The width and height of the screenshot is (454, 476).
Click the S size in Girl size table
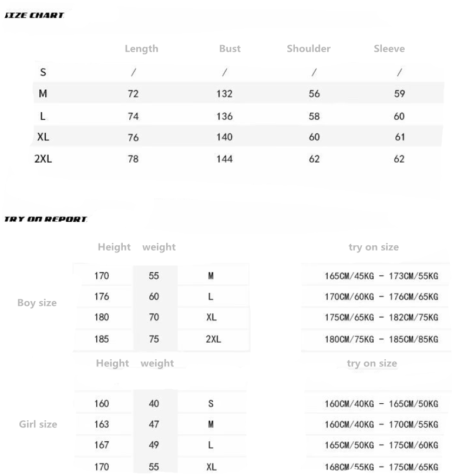(211, 403)
